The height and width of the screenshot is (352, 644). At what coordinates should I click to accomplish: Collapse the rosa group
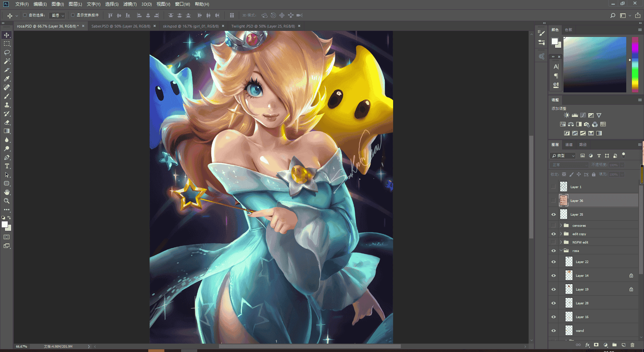click(x=561, y=251)
